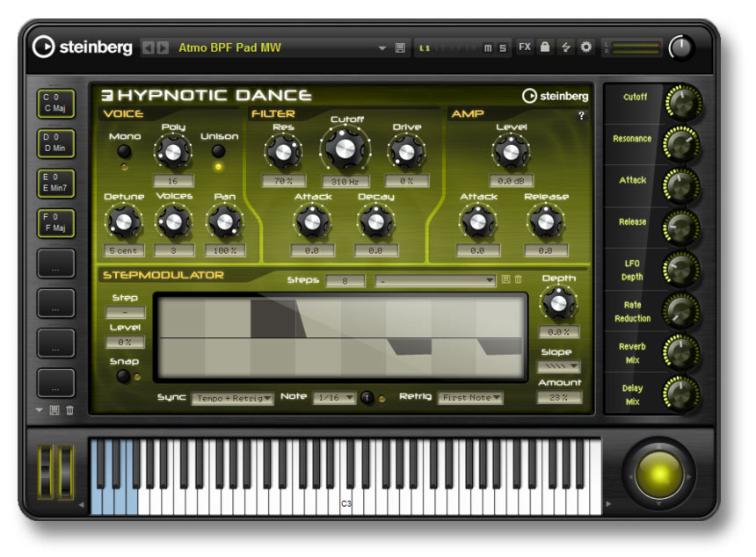Click the Amp Release knob

click(x=546, y=221)
